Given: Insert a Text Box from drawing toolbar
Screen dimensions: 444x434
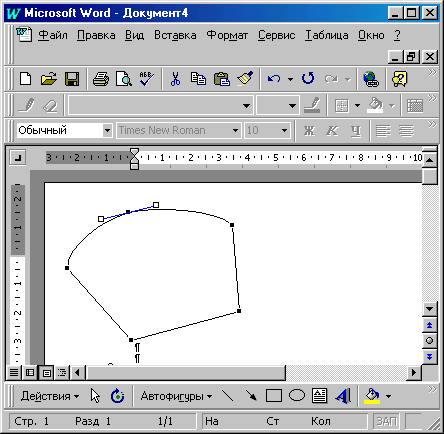Looking at the screenshot, I should 319,396.
